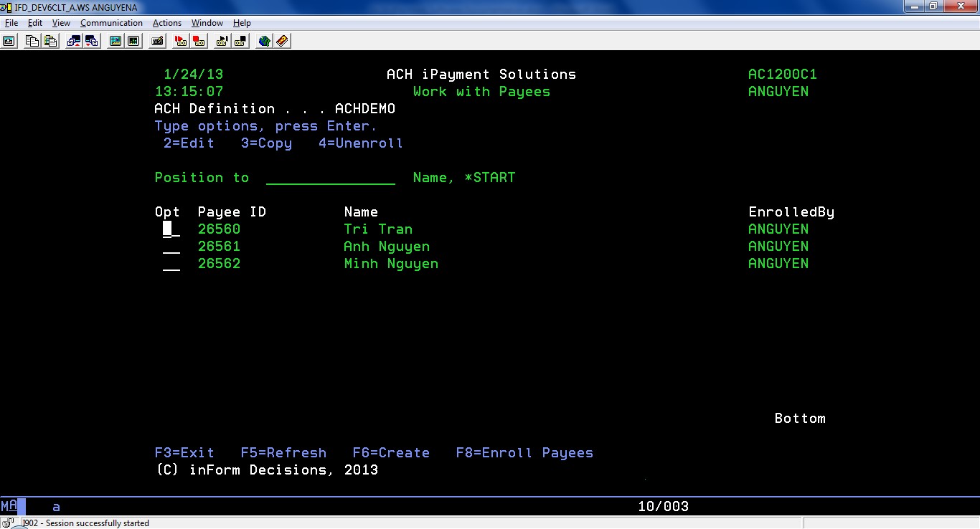Viewport: 980px width, 529px height.
Task: Click the F6=Create function key text
Action: point(391,453)
